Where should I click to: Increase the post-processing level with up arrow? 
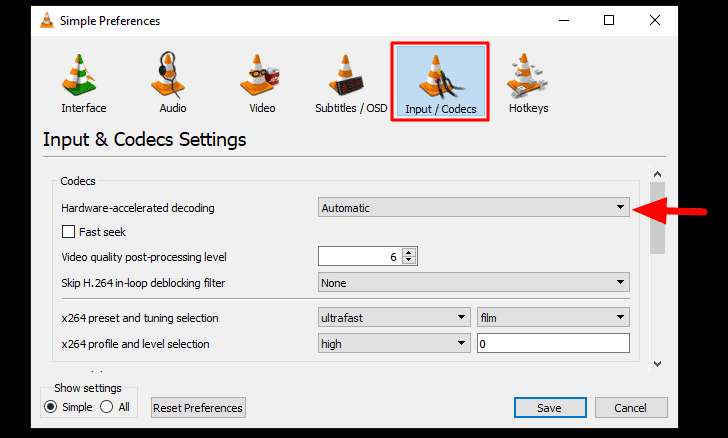[x=409, y=253]
